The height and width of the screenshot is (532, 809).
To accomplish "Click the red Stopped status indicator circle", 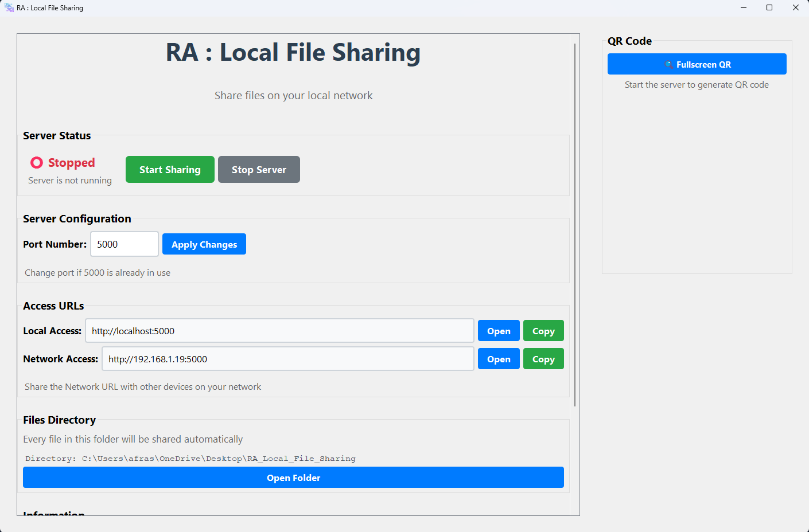I will (36, 162).
